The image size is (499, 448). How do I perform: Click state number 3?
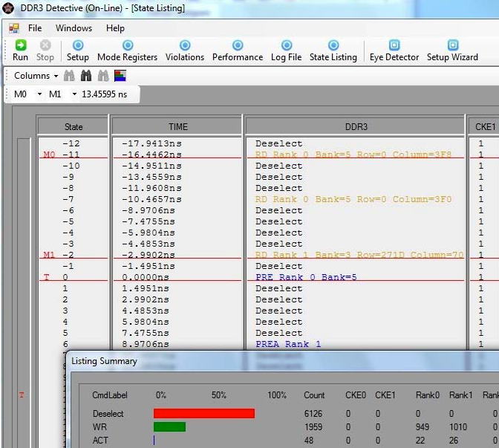pos(65,311)
